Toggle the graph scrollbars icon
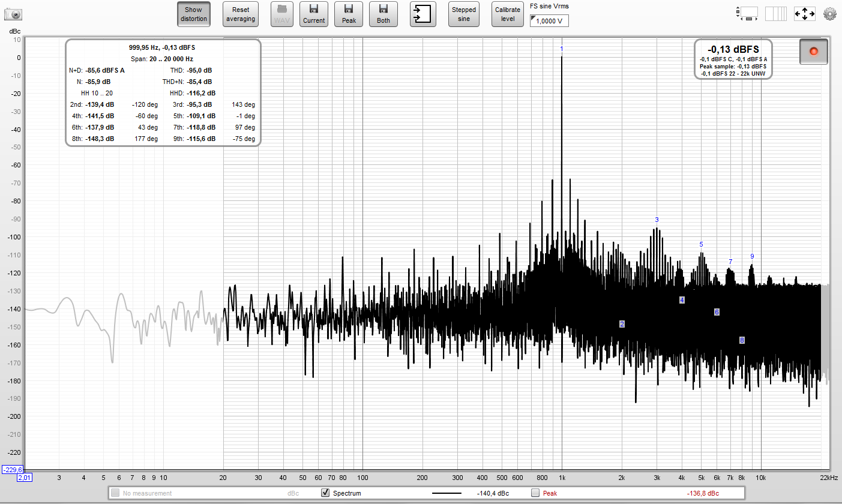 tap(747, 13)
